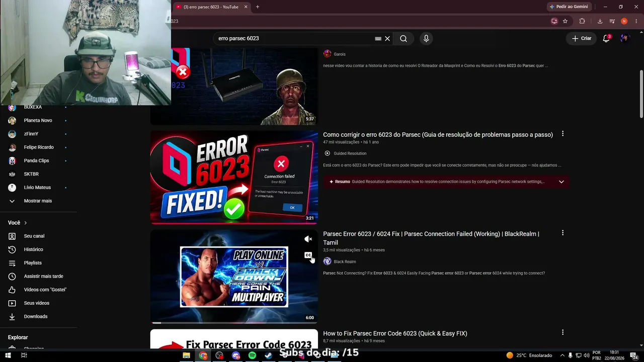
Task: Open the ERROR 6023 FIXED thumbnail
Action: coord(234,177)
